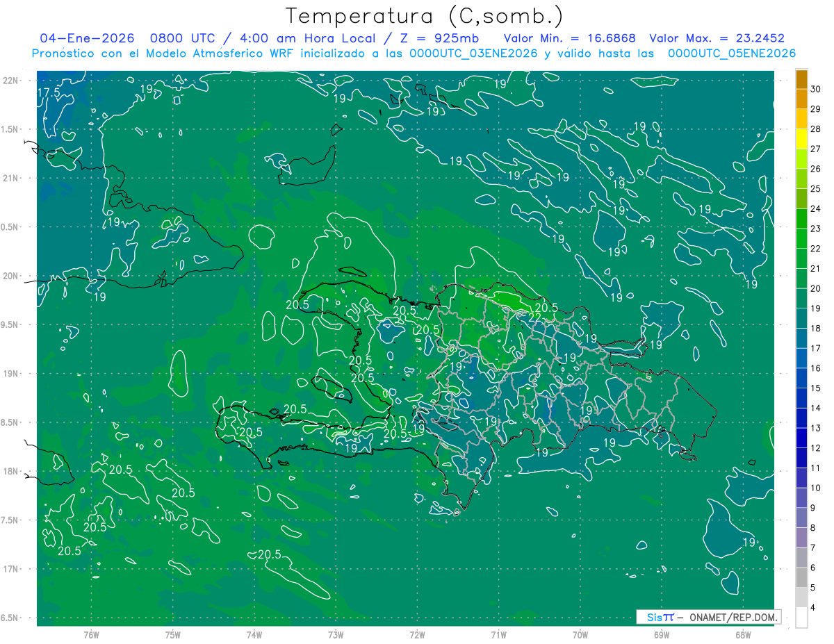The image size is (834, 644).
Task: Click the 22 contour label on the map
Action: pyautogui.click(x=535, y=317)
